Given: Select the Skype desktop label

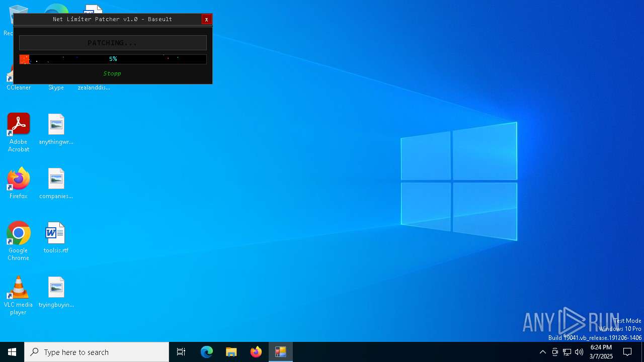Looking at the screenshot, I should point(56,87).
